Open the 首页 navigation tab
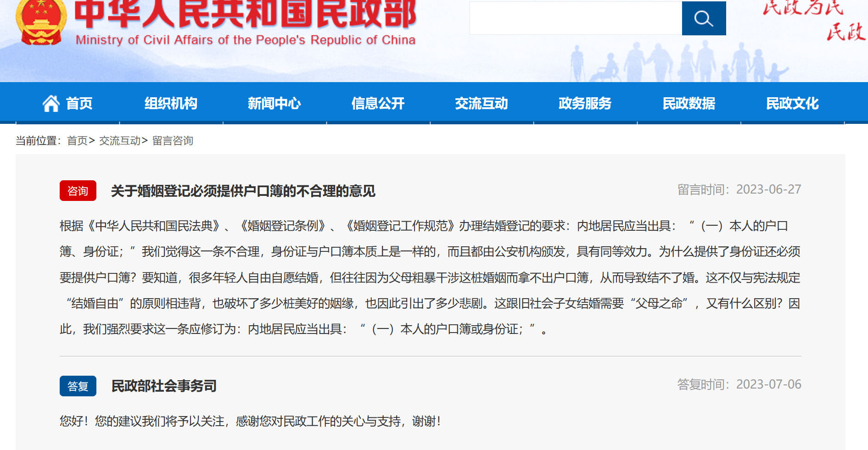The height and width of the screenshot is (450, 868). coord(79,104)
